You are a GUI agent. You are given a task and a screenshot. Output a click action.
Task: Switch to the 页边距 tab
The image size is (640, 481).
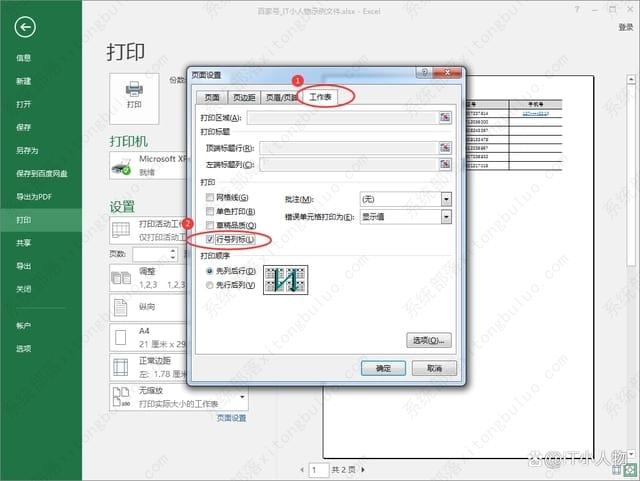[244, 97]
